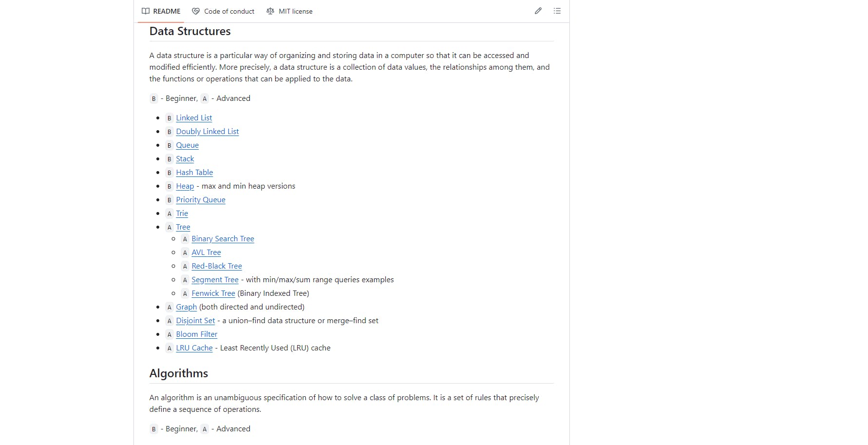Screen dimensions: 868x445
Task: Open the Bloom Filter link
Action: coord(197,334)
